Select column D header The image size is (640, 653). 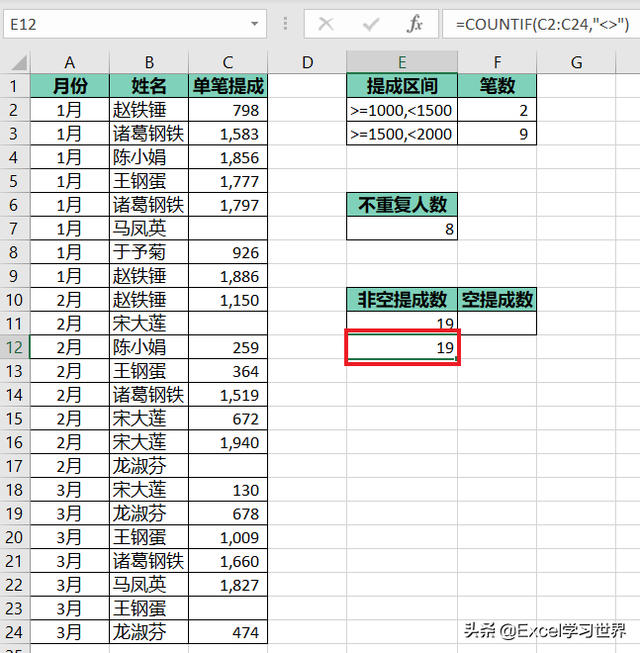(x=307, y=62)
